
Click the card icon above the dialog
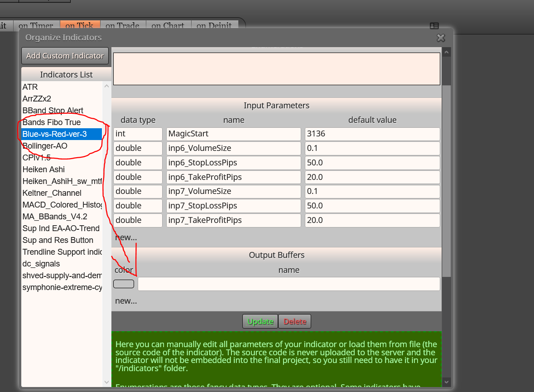click(434, 26)
